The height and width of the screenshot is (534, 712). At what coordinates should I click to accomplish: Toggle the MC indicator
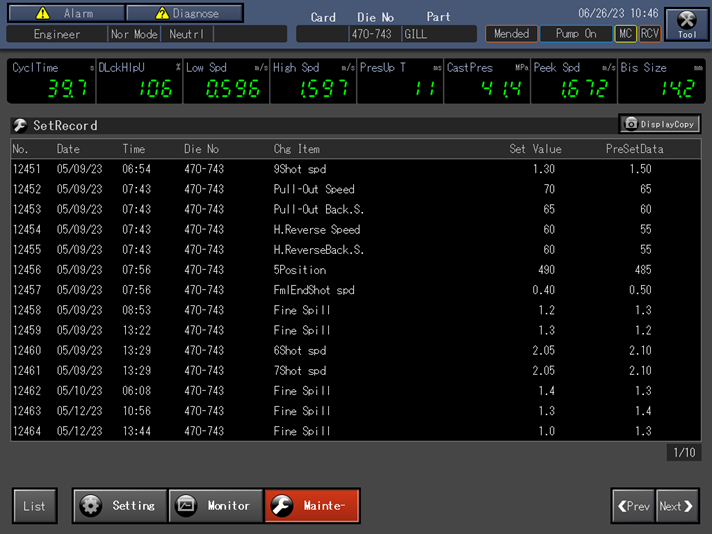625,34
